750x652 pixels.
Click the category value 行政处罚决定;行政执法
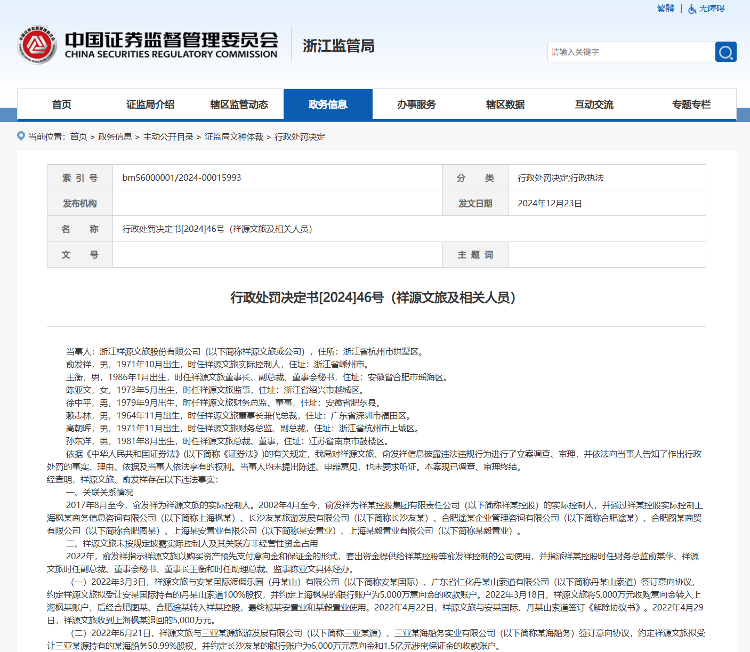tap(561, 178)
